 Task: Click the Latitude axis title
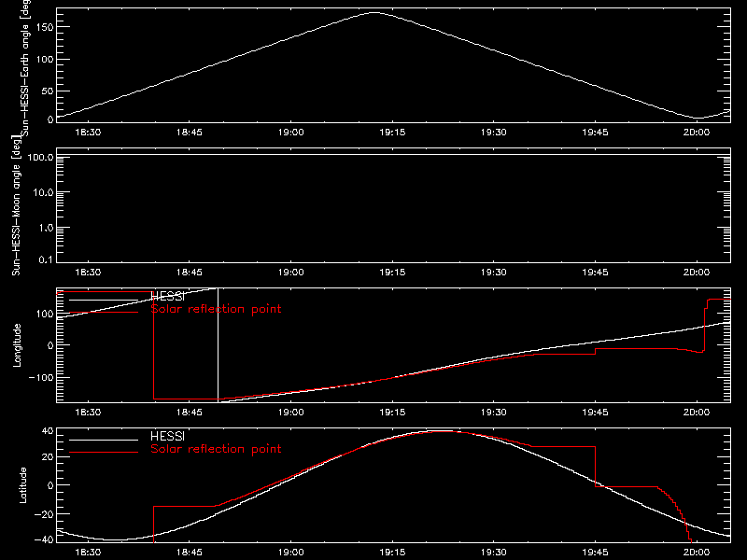coord(22,485)
